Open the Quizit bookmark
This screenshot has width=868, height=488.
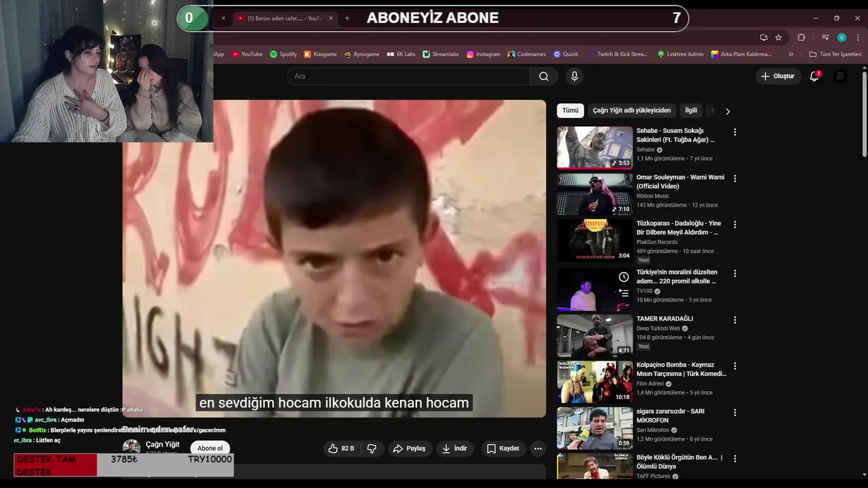pos(566,54)
